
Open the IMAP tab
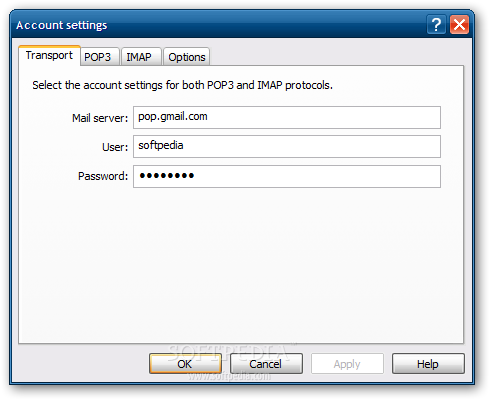point(141,57)
